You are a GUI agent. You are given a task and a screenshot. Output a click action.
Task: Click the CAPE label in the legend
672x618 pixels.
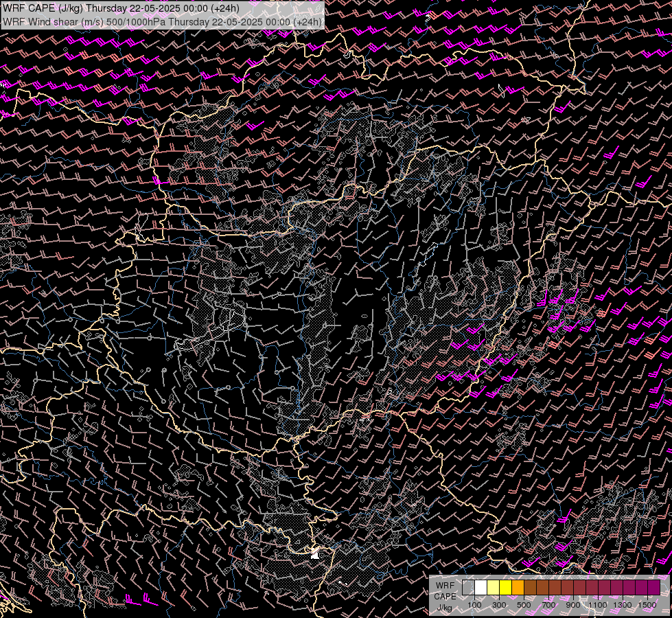445,596
